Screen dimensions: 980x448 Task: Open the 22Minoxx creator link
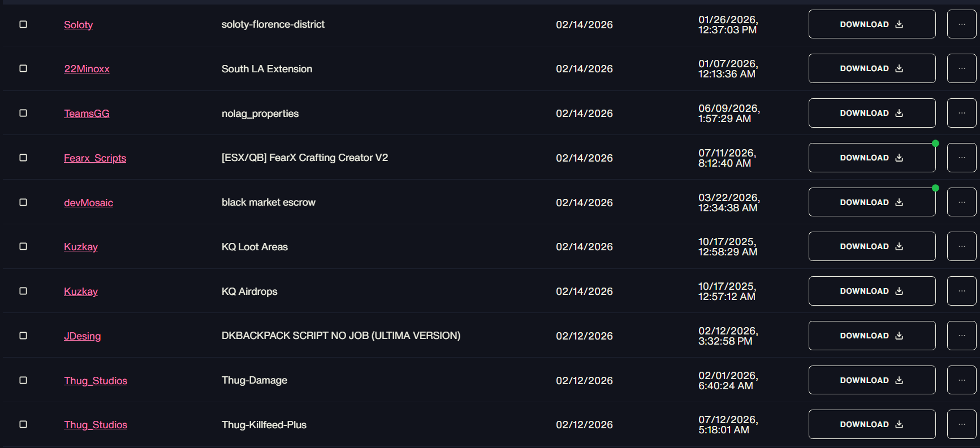pos(87,69)
